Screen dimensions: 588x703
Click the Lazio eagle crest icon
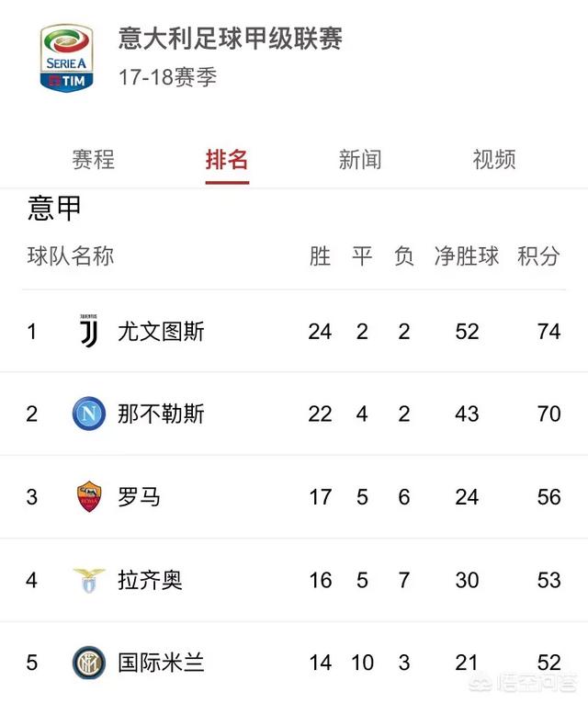click(89, 580)
